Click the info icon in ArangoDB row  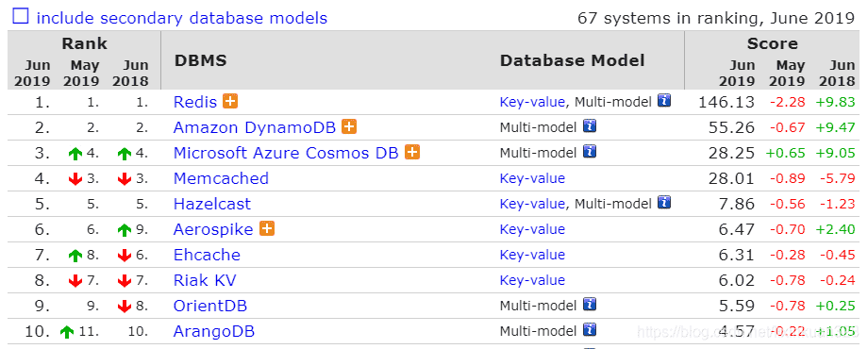[590, 330]
